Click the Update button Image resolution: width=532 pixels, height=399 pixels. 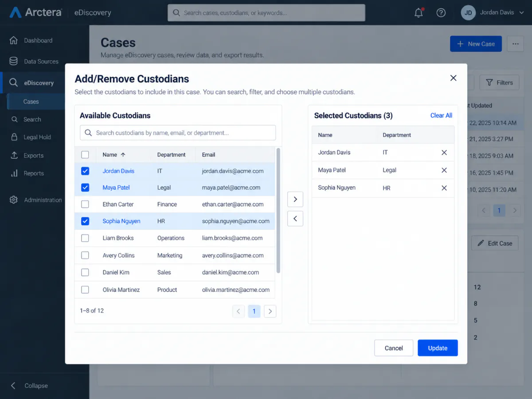[438, 348]
